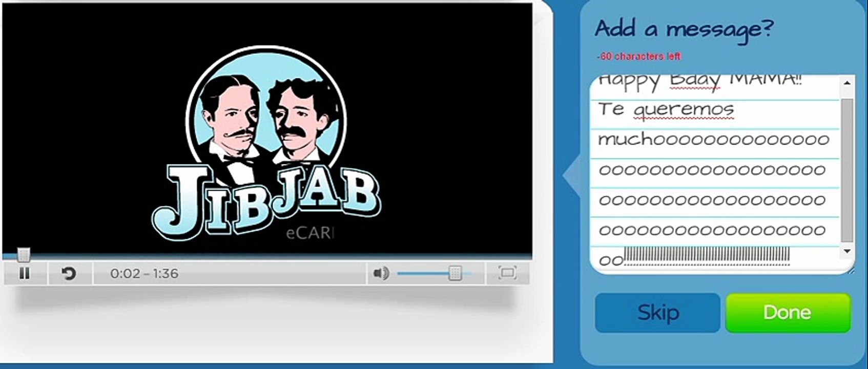Open fullscreen mode for the video
This screenshot has height=369, width=868.
coord(507,273)
